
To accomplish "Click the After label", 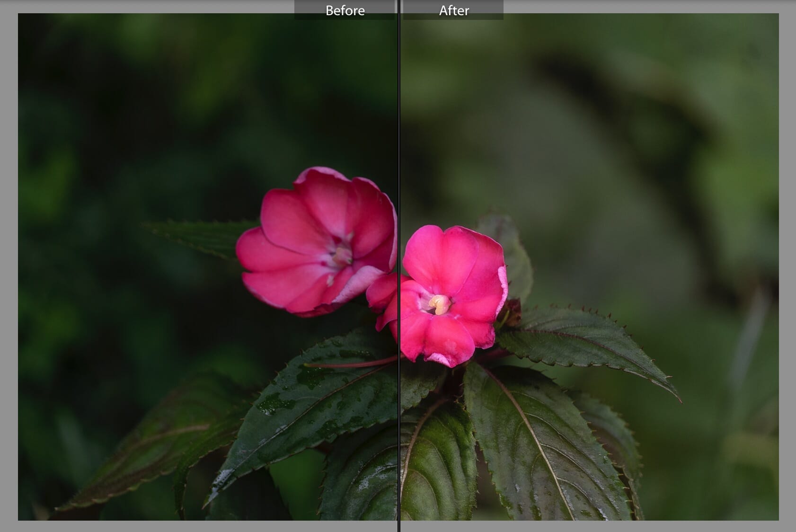I will (453, 10).
